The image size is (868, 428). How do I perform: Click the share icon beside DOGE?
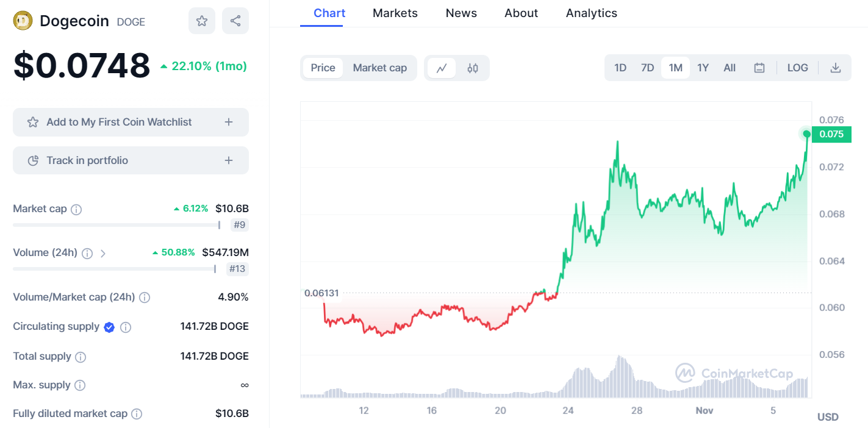click(235, 21)
